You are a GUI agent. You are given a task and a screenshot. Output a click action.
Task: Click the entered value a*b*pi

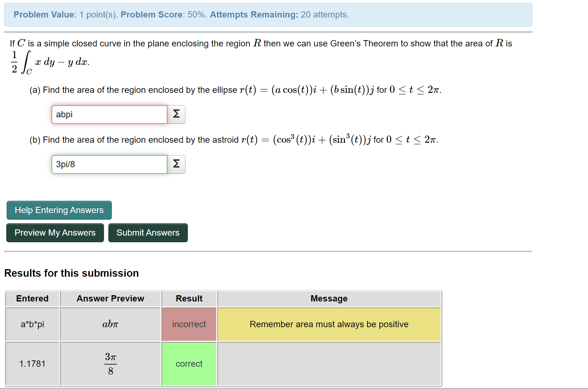32,324
